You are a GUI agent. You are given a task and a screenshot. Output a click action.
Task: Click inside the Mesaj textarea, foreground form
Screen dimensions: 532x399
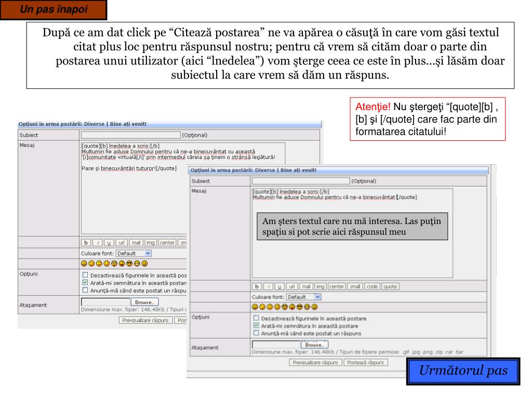coord(352,233)
